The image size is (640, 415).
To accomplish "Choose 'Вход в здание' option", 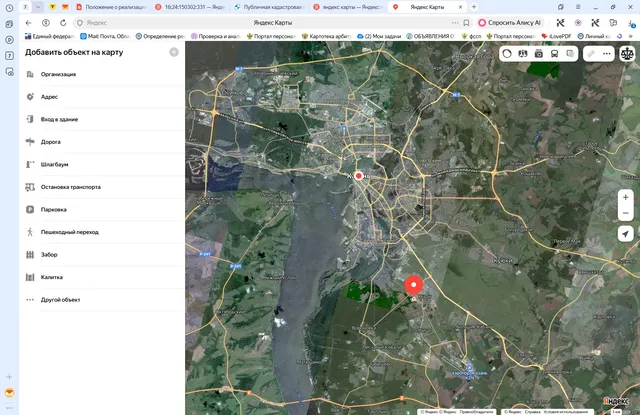I will click(102, 119).
